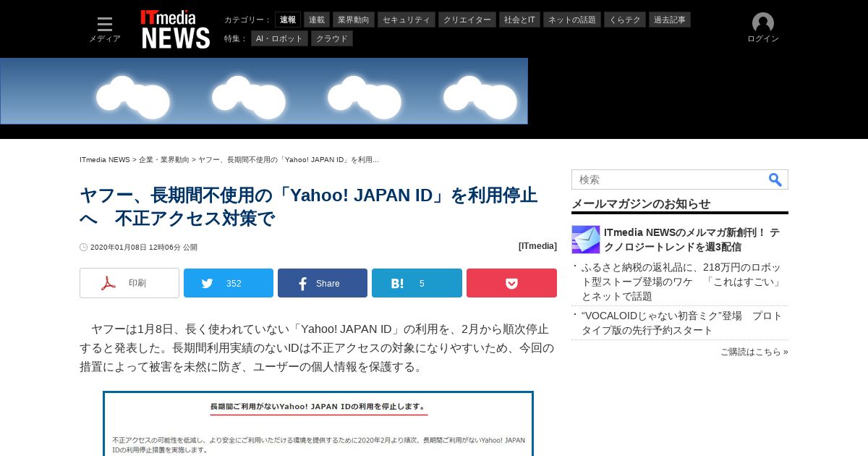Open the mail magazine envelope thumbnail
868x456 pixels.
tap(586, 240)
